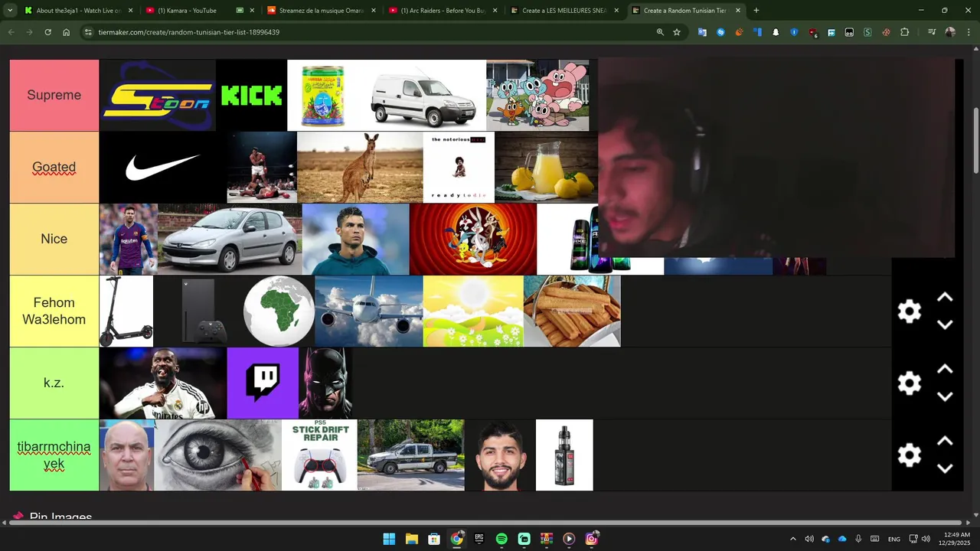Open Chrome three-dot menu

968,32
